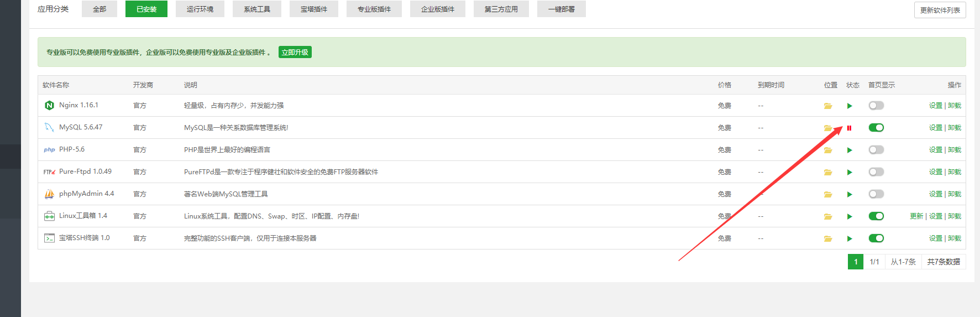Select the 宝塔插件 category tab
Screen dimensions: 980x317
coord(314,9)
